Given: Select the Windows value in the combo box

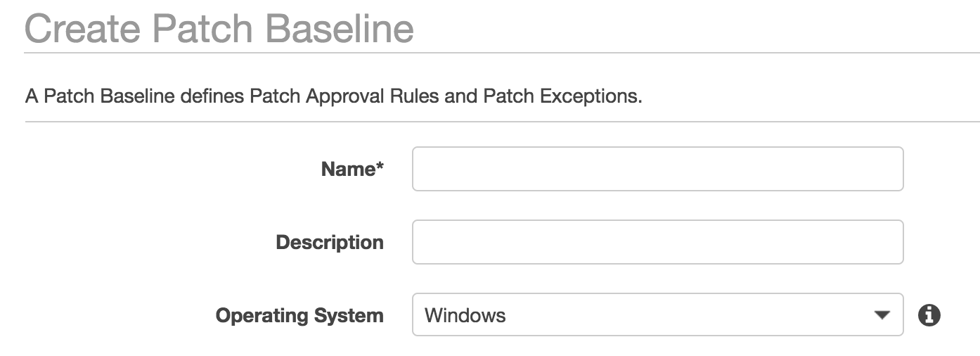Looking at the screenshot, I should click(x=465, y=314).
